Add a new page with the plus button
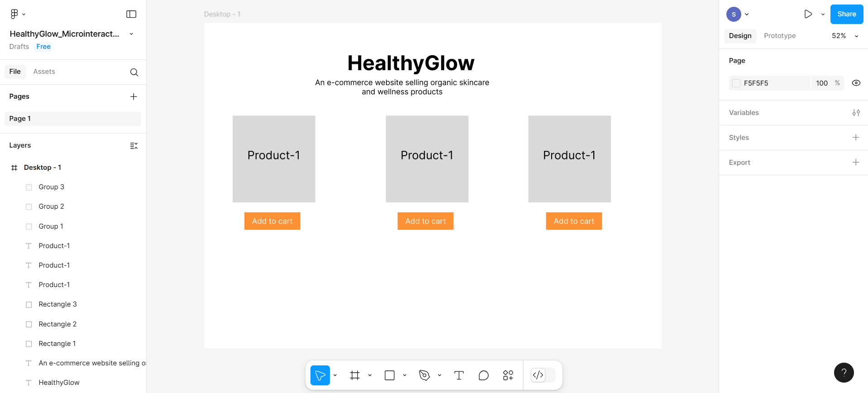This screenshot has width=868, height=393. click(x=134, y=96)
